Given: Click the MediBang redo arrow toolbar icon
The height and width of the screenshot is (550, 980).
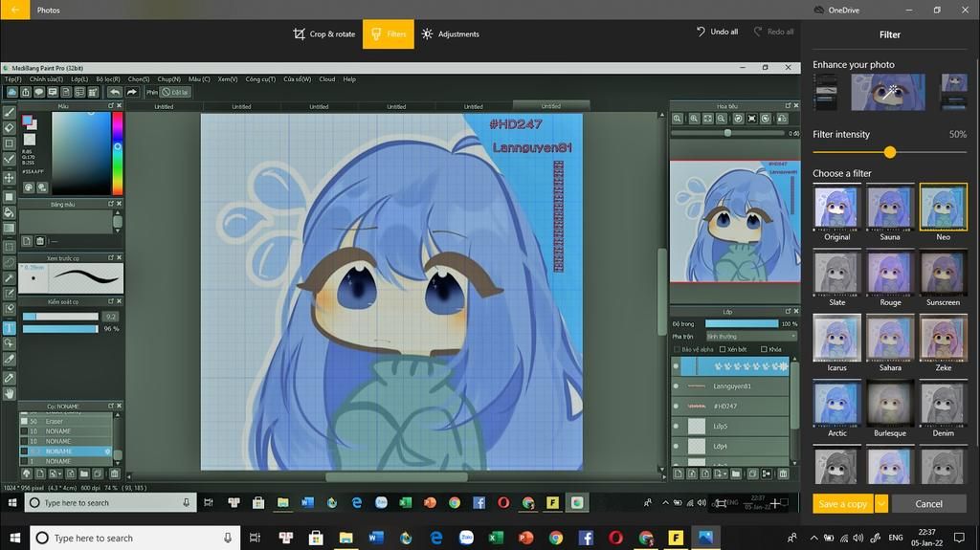Looking at the screenshot, I should point(131,92).
